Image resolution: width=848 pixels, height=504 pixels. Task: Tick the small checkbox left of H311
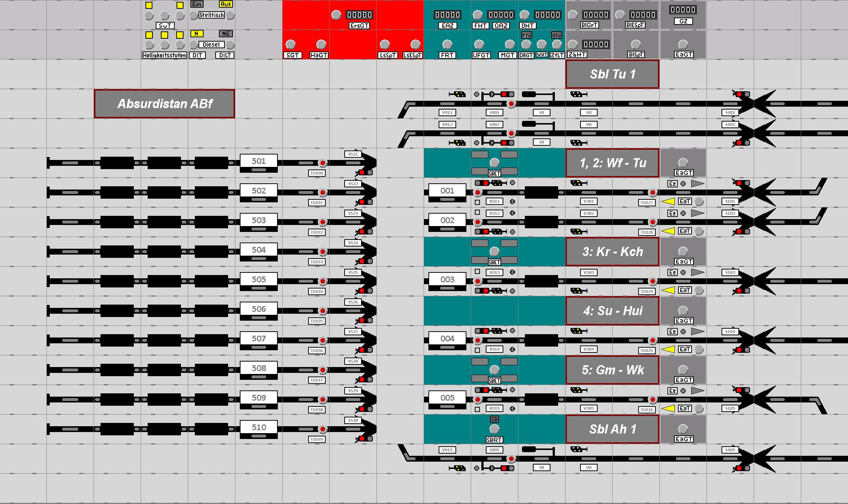477,202
